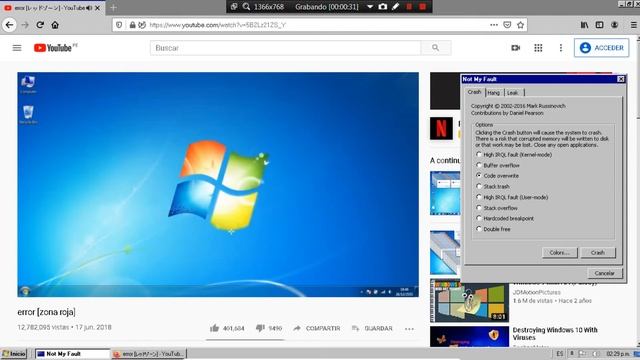Open Firefox account icon
This screenshot has height=360, width=640.
point(614,25)
